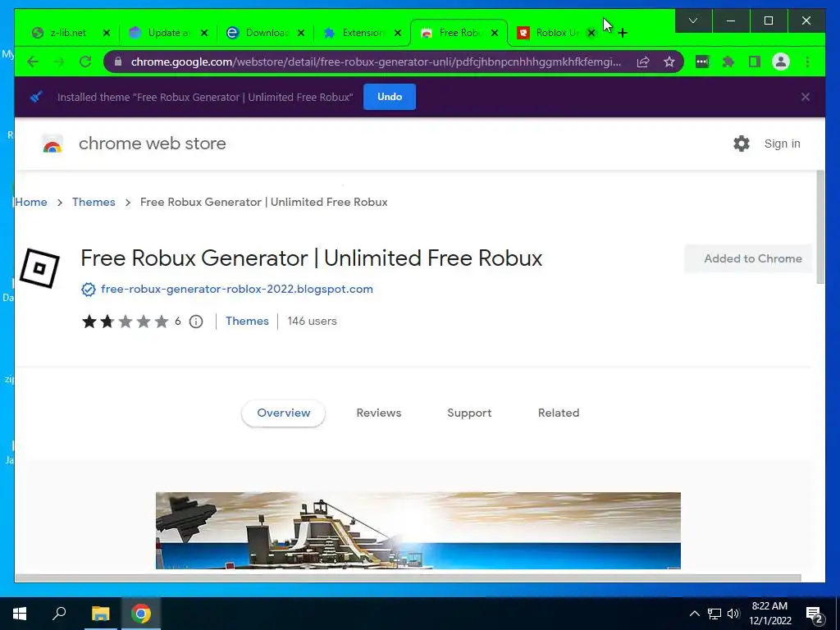This screenshot has width=840, height=630.
Task: Open the Themes category link beside ratings
Action: [247, 321]
